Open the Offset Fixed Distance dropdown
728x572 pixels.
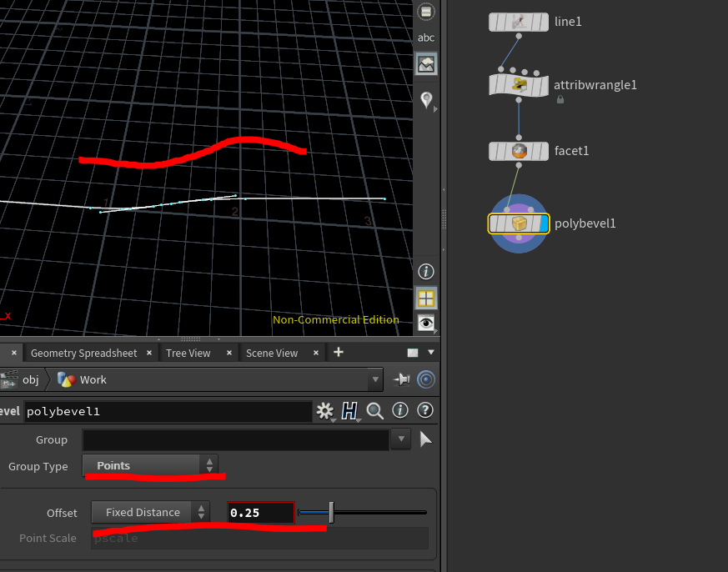[x=150, y=513]
